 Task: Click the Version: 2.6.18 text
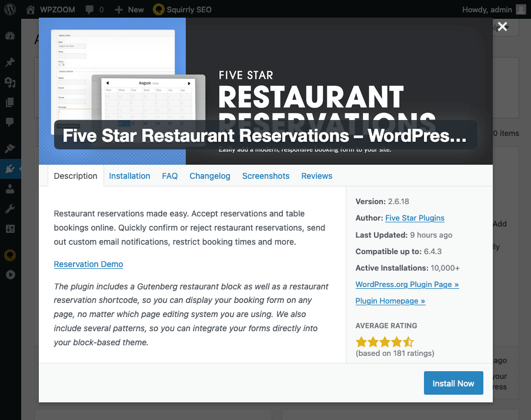(382, 202)
